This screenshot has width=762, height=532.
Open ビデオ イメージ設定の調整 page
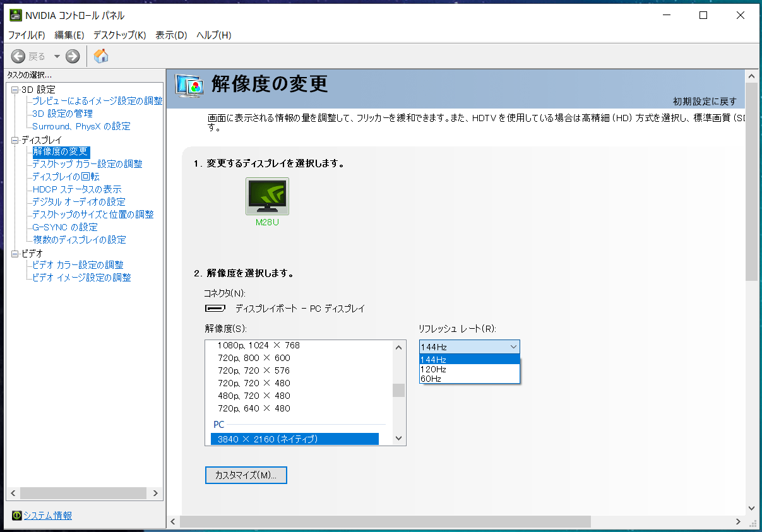pyautogui.click(x=82, y=278)
